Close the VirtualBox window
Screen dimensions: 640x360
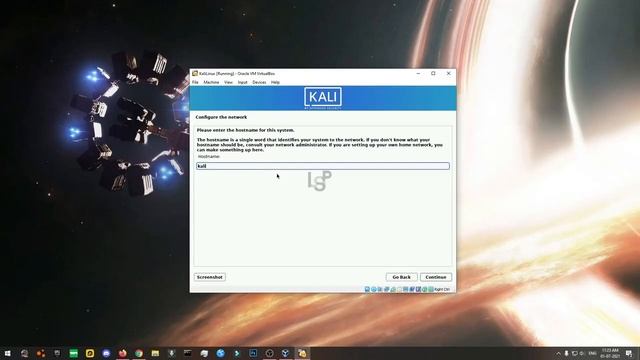(x=449, y=73)
